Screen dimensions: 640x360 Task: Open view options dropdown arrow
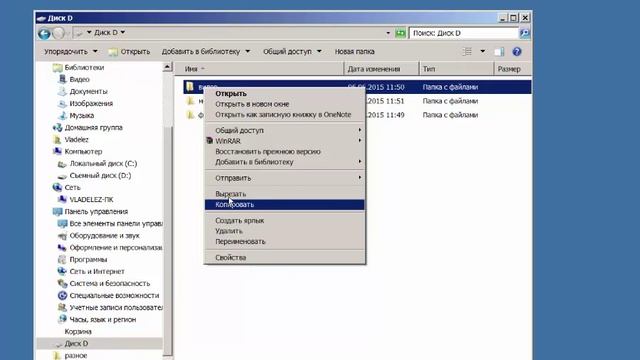[x=482, y=51]
